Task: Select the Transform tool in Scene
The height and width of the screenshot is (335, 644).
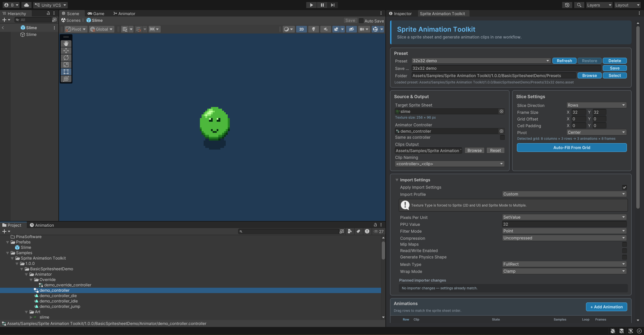Action: [66, 79]
